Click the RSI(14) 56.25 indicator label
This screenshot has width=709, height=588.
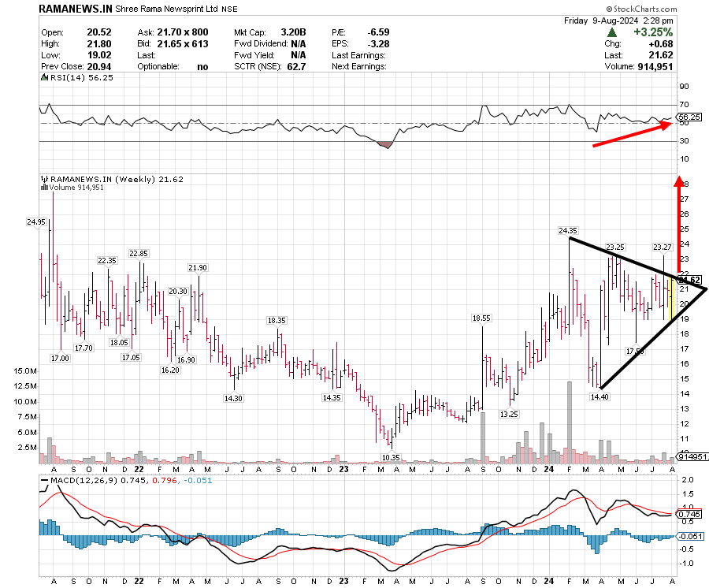pos(81,77)
